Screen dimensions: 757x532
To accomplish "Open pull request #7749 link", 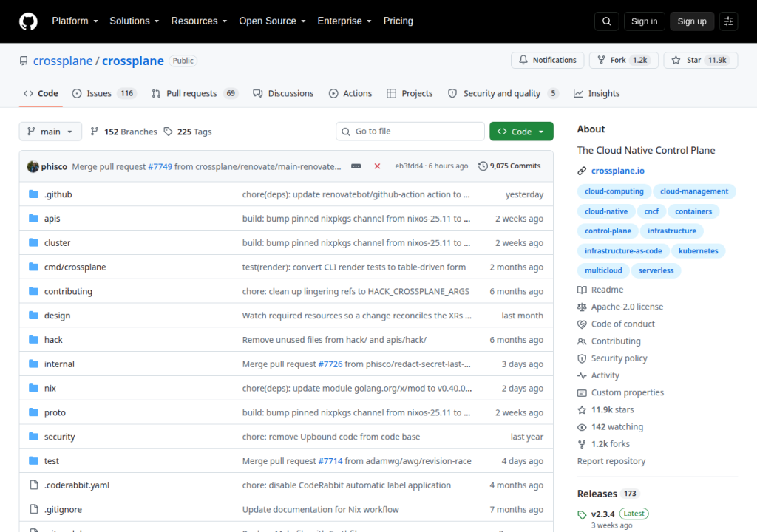I will tap(160, 166).
